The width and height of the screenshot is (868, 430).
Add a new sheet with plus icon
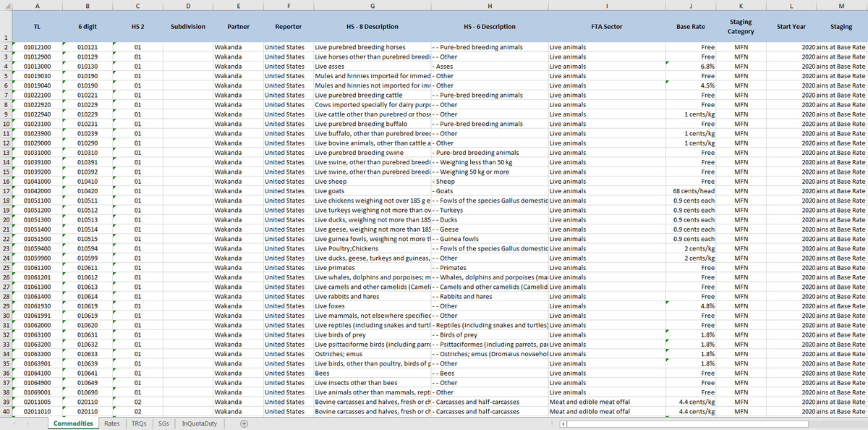(x=244, y=423)
